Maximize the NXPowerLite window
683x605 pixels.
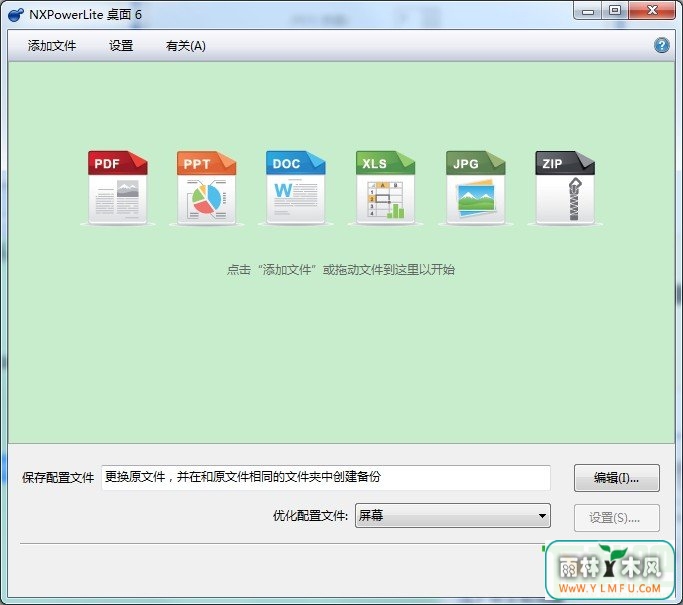(615, 10)
